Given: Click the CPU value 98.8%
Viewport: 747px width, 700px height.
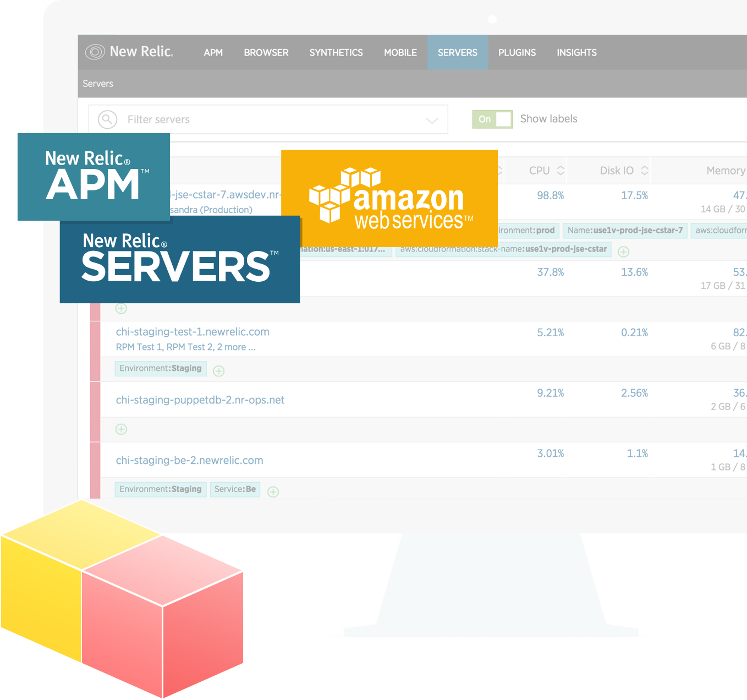Looking at the screenshot, I should coord(551,195).
